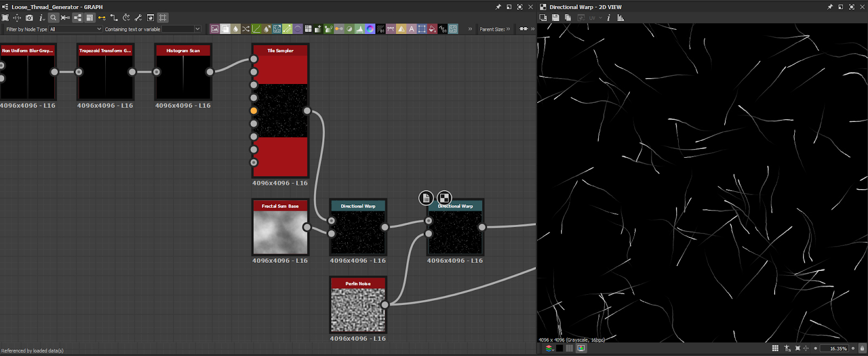Toggle the search magnifier in graph toolbar
Viewport: 868px width, 356px height.
coord(53,18)
